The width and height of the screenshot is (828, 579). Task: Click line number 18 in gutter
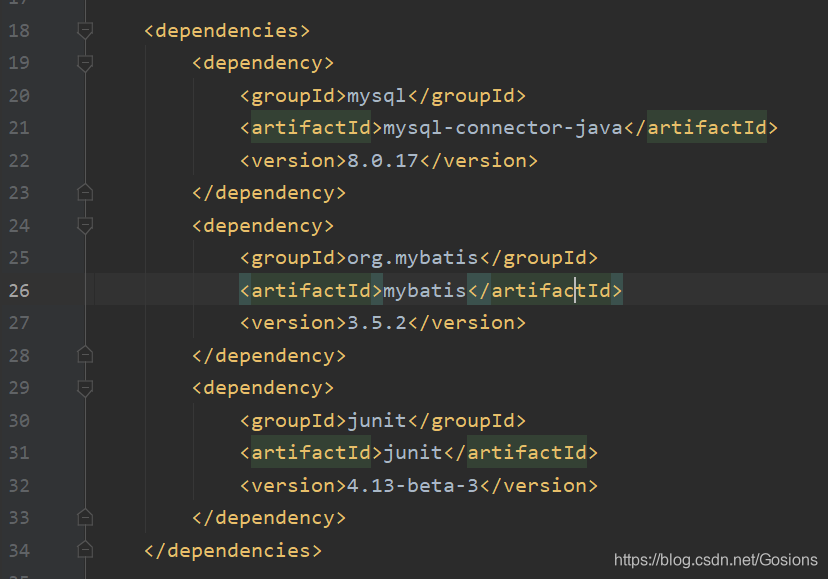pyautogui.click(x=19, y=31)
